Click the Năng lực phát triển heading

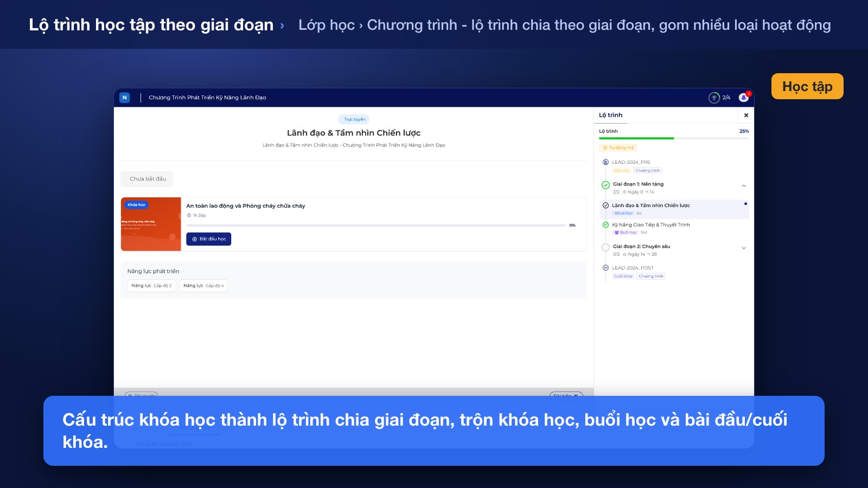coord(153,271)
